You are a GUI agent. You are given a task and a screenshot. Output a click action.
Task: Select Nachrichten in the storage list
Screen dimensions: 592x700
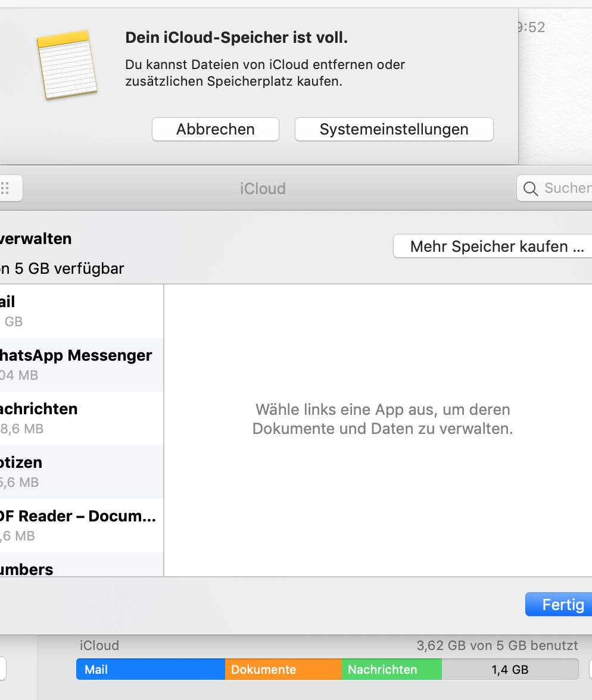click(x=82, y=418)
